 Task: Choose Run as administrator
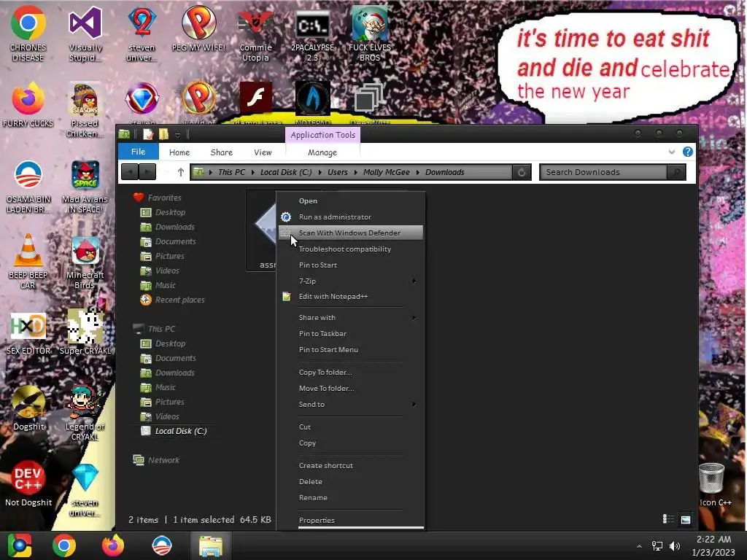point(350,217)
